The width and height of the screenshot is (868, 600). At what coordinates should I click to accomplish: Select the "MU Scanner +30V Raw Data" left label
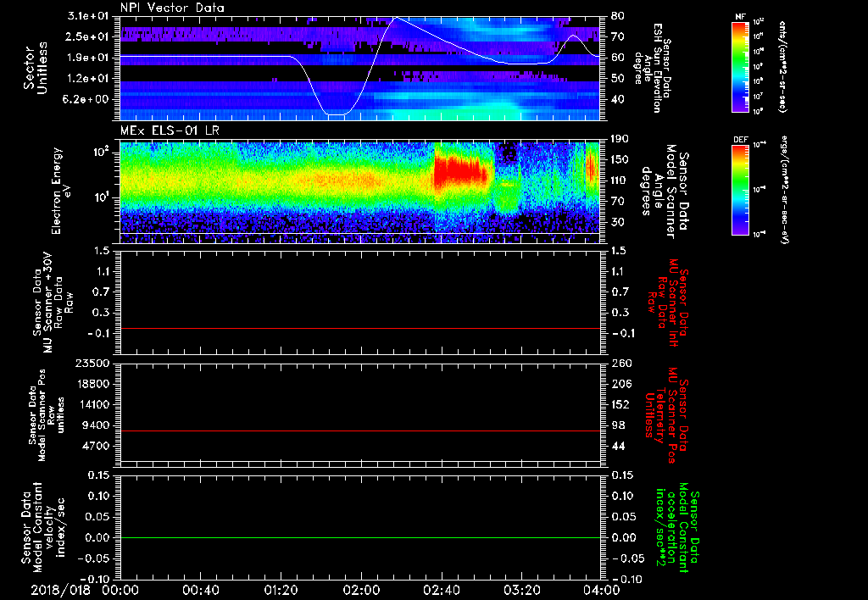click(x=53, y=303)
